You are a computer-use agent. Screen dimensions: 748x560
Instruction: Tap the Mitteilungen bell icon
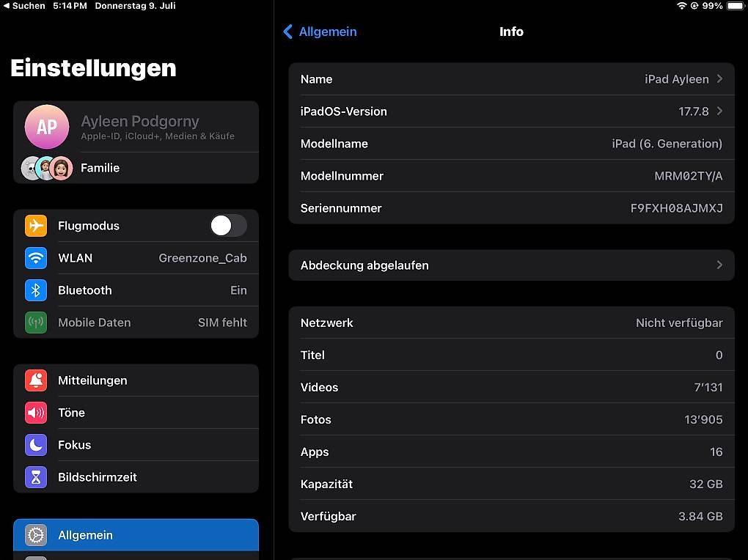pos(36,380)
